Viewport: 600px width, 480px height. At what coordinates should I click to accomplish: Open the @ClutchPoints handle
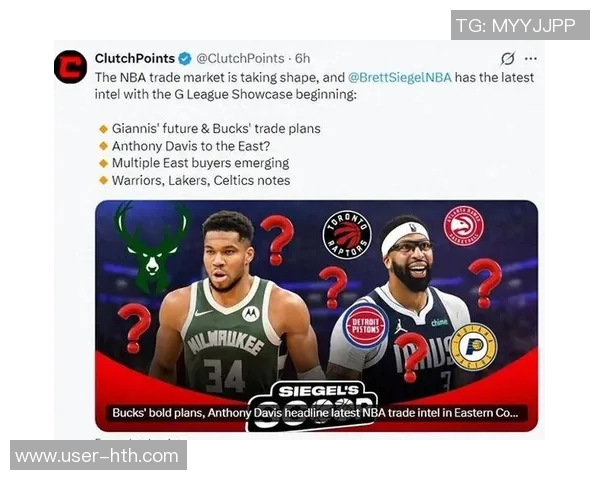(x=240, y=59)
